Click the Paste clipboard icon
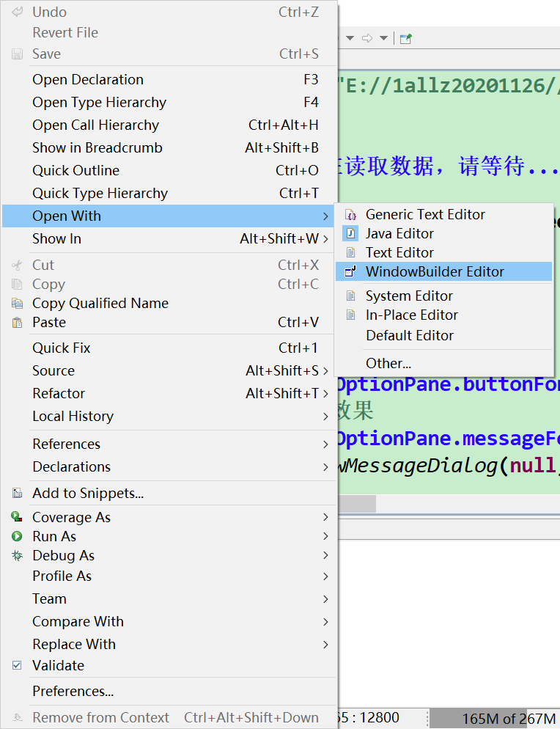The height and width of the screenshot is (729, 560). point(17,322)
